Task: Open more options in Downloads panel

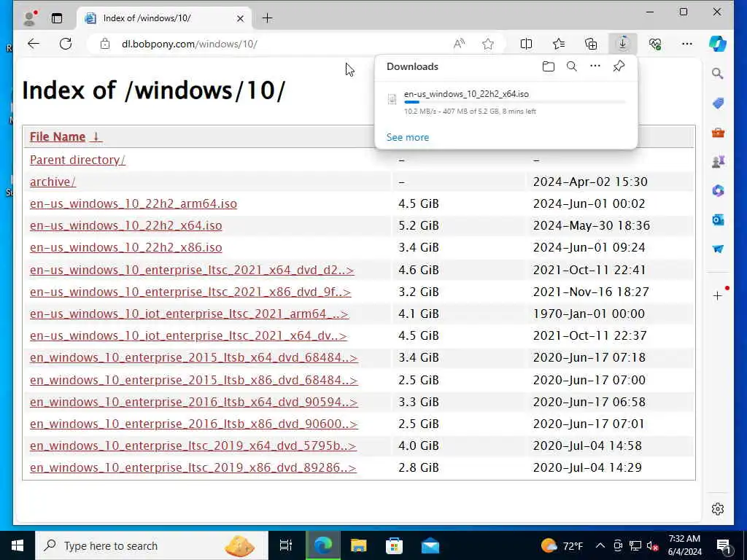Action: pyautogui.click(x=595, y=66)
